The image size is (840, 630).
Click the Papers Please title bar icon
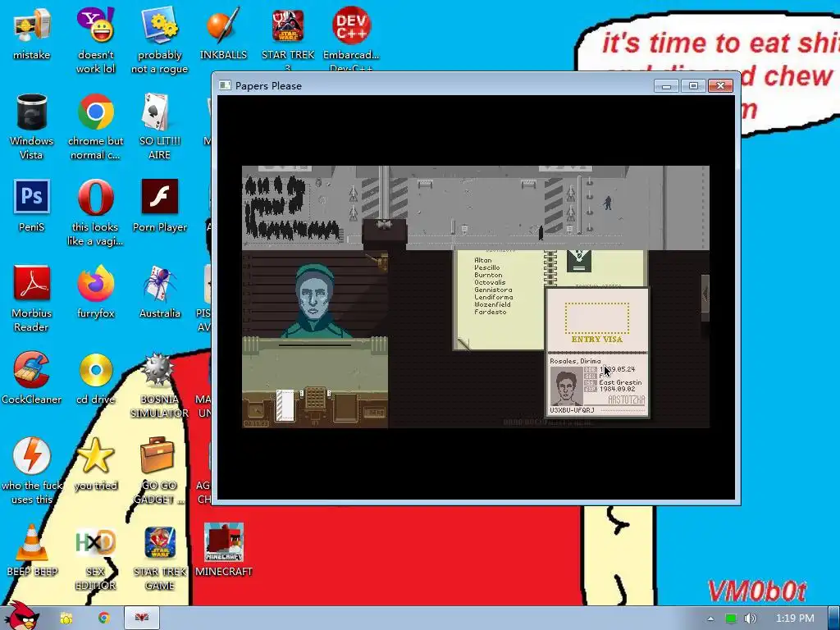[225, 85]
